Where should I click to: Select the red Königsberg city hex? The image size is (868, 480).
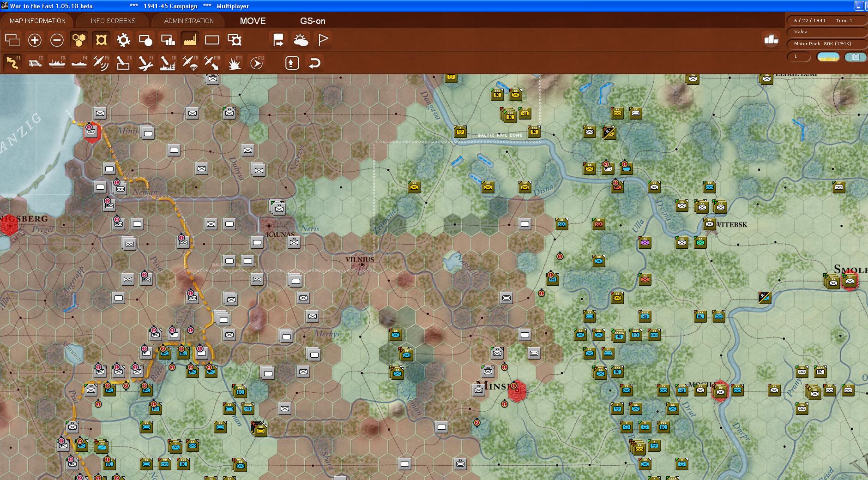point(9,226)
